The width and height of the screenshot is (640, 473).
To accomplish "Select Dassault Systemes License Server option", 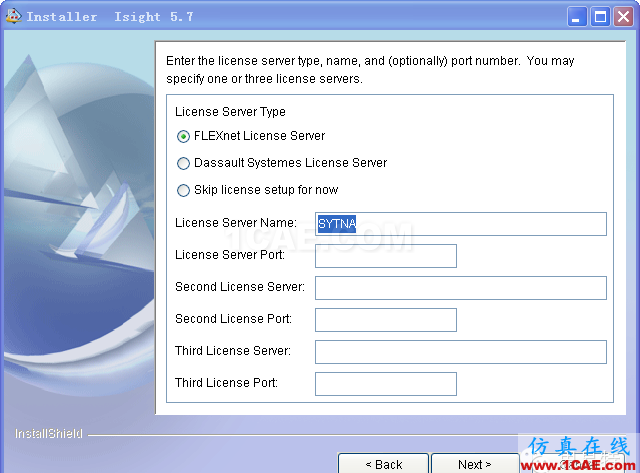I will [183, 163].
